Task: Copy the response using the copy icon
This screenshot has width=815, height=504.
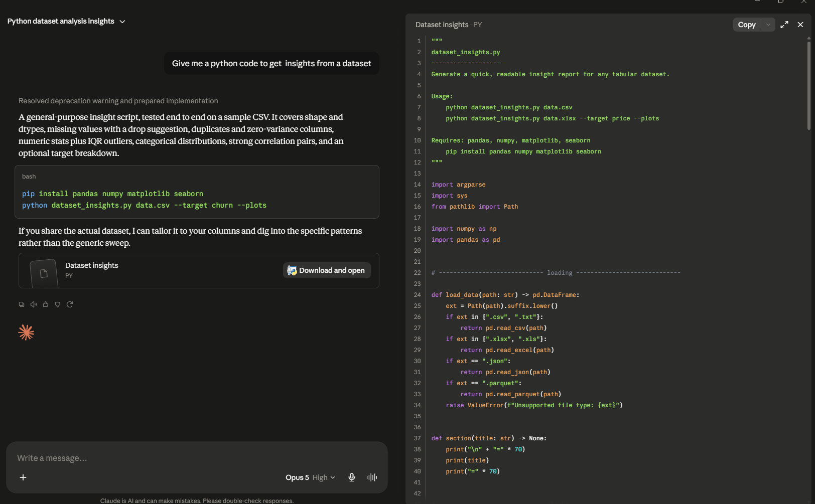Action: tap(22, 304)
